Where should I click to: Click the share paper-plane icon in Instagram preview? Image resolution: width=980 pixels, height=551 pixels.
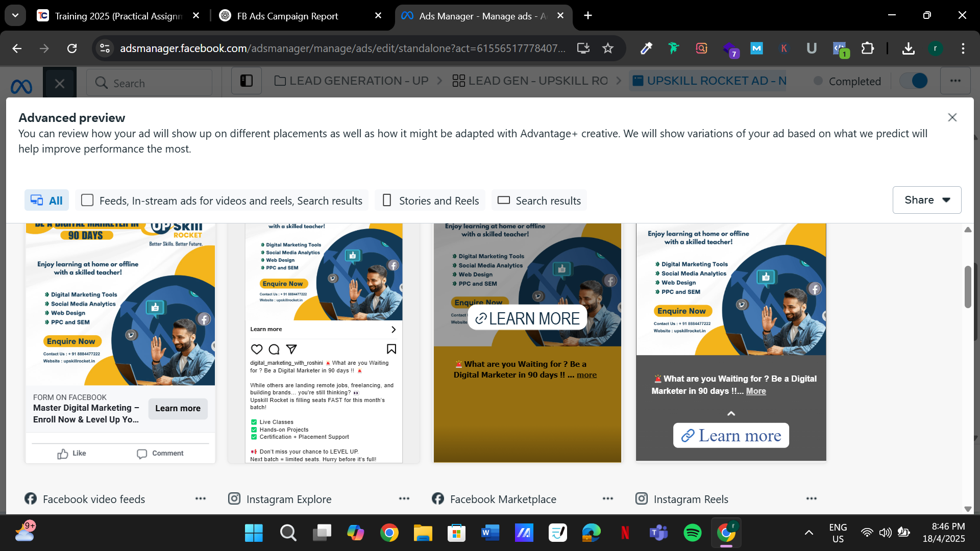291,349
